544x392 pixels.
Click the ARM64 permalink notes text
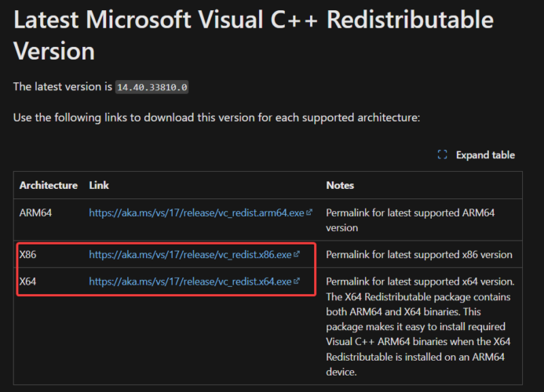coord(410,220)
